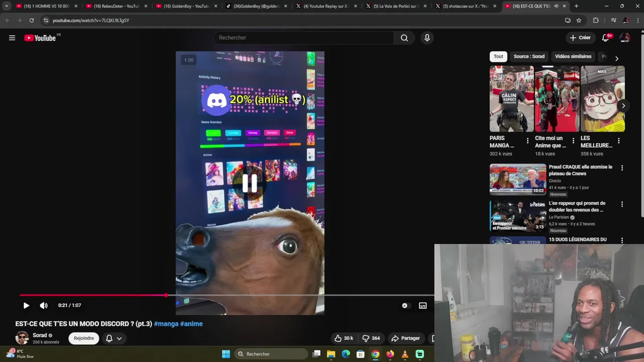Open the PARIS MANGA short thumbnail
The image size is (644, 362).
(x=512, y=99)
